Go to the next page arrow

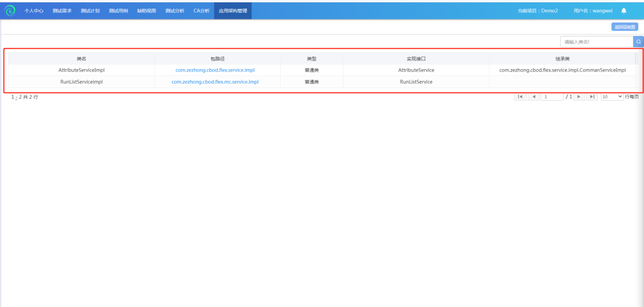pyautogui.click(x=578, y=97)
